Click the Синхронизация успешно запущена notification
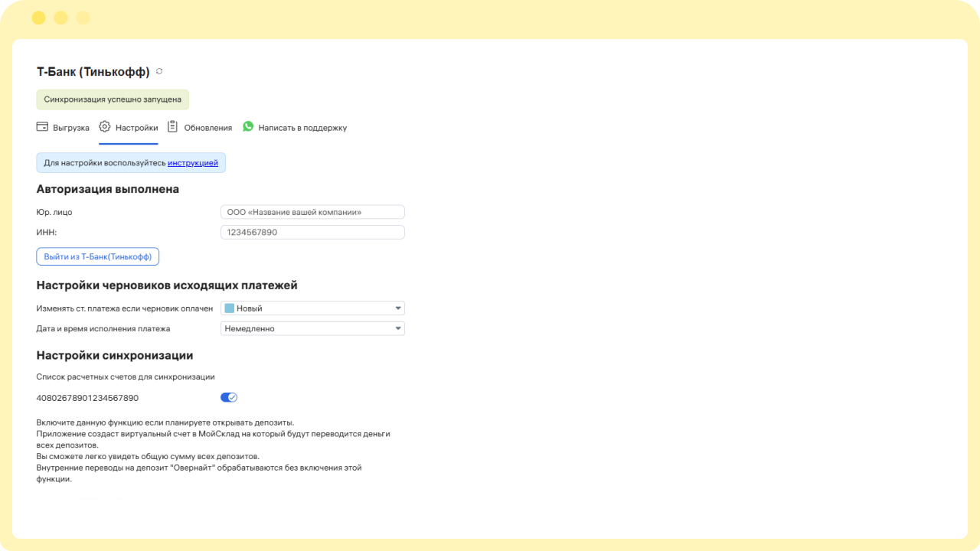980x551 pixels. click(x=113, y=99)
